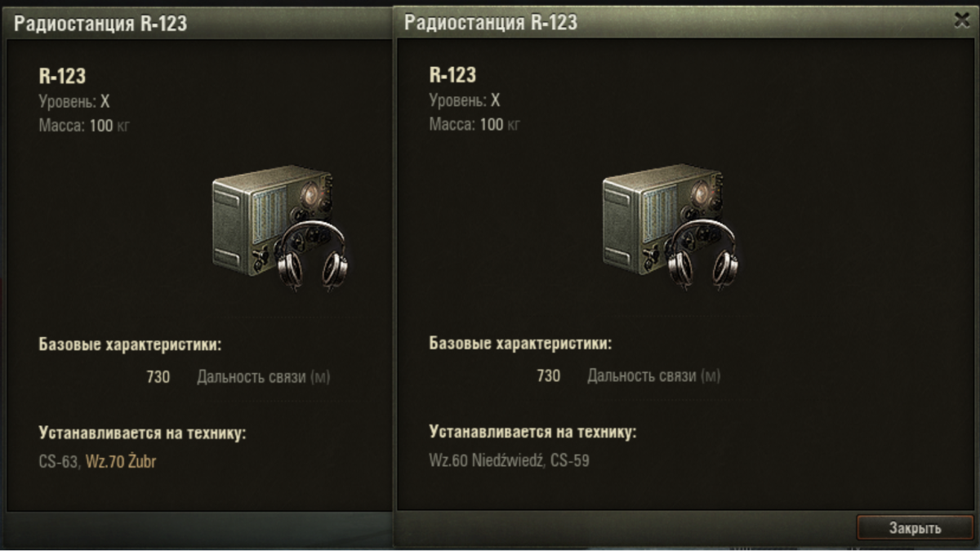This screenshot has height=551, width=980.
Task: Click the R-123 heading in the left window
Action: [62, 77]
